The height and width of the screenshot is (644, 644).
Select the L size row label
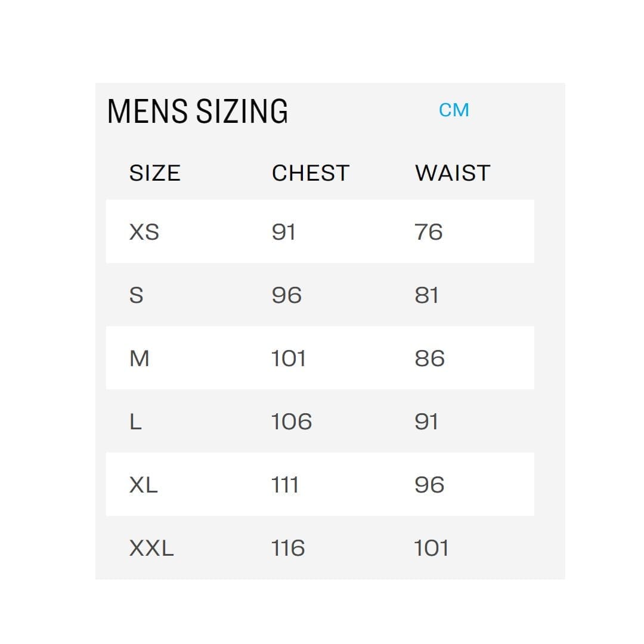[x=135, y=422]
